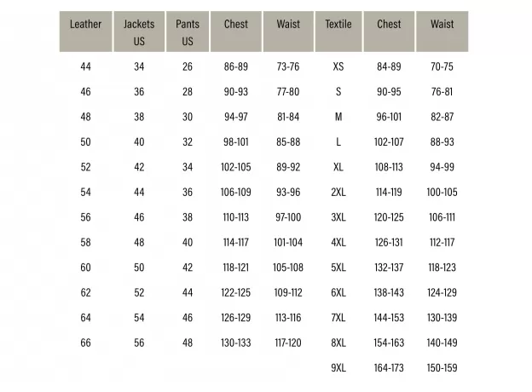Click the Jackets US column header
The height and width of the screenshot is (392, 532).
click(139, 32)
